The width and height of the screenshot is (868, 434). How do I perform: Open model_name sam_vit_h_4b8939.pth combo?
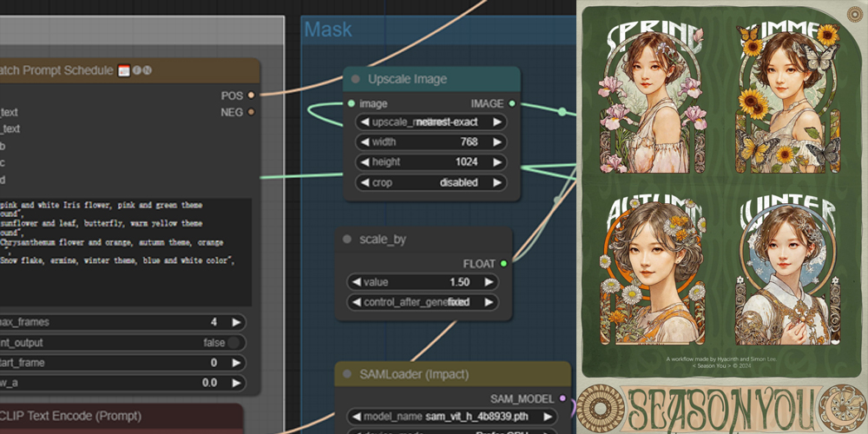pos(451,417)
